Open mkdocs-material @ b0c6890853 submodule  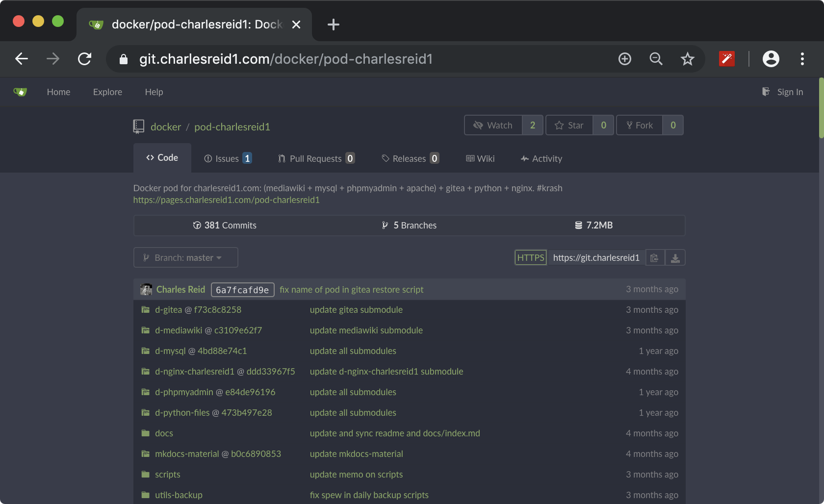pyautogui.click(x=218, y=454)
